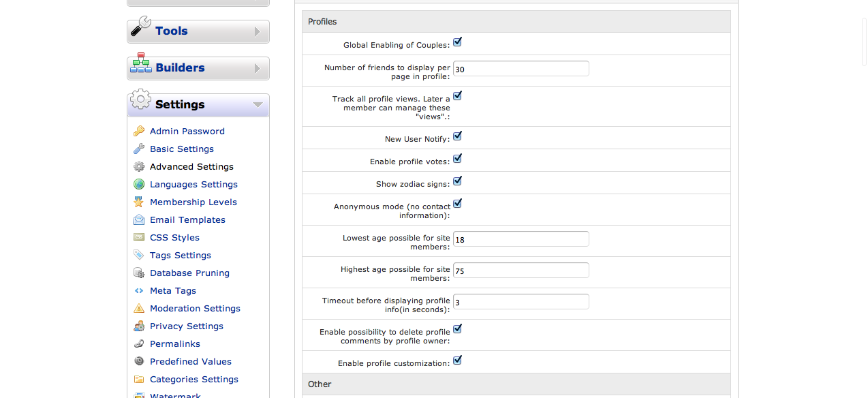
Task: Expand the Builders menu section
Action: pos(198,68)
